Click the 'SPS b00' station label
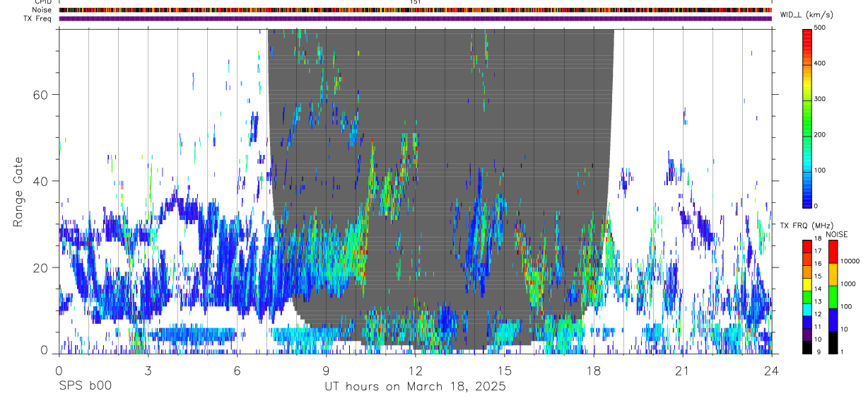Image resolution: width=868 pixels, height=401 pixels. 85,387
